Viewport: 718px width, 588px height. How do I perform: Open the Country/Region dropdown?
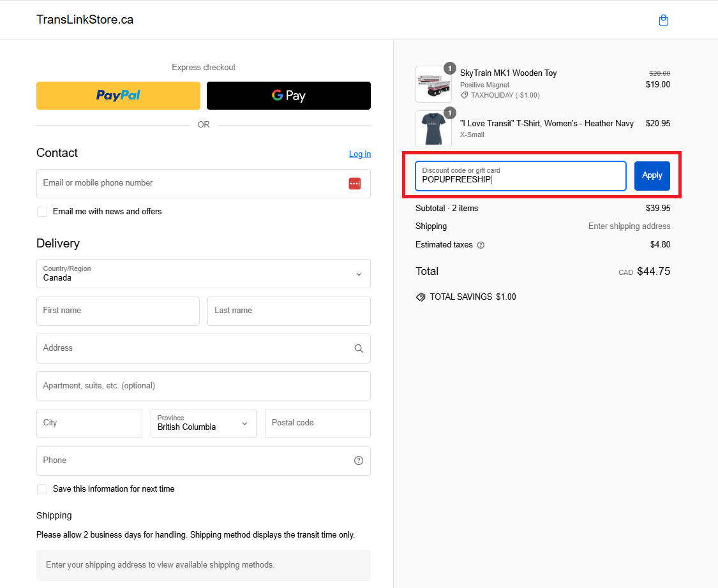coord(203,274)
